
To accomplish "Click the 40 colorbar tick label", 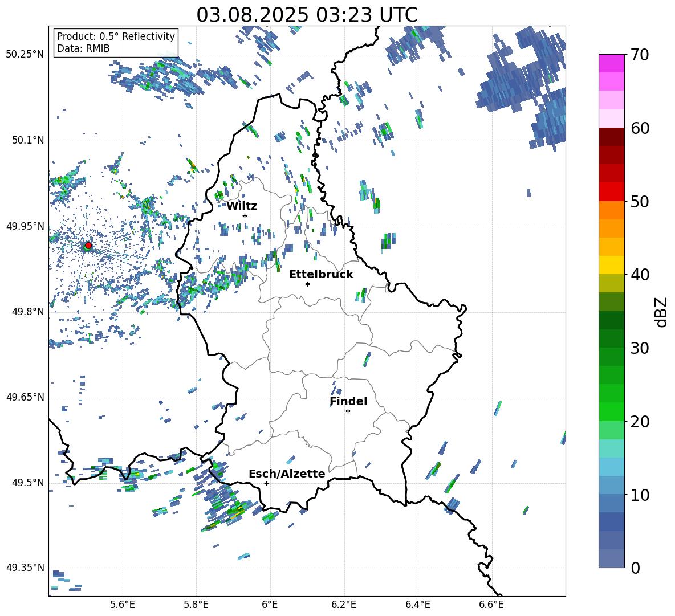I will tap(640, 275).
